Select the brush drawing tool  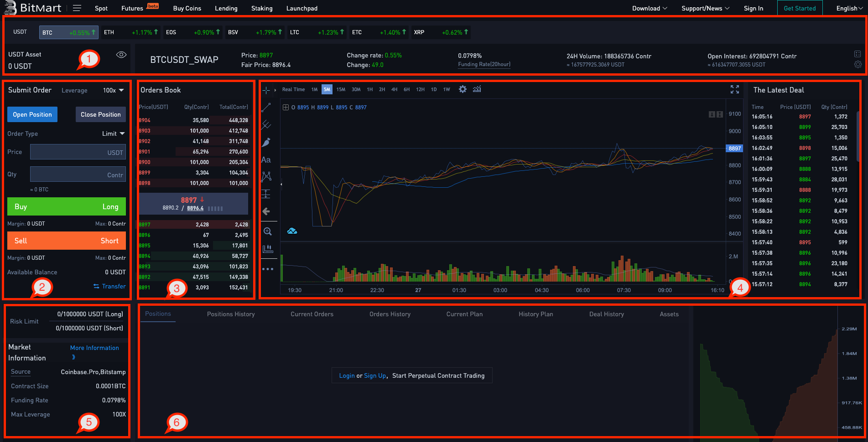[x=266, y=142]
